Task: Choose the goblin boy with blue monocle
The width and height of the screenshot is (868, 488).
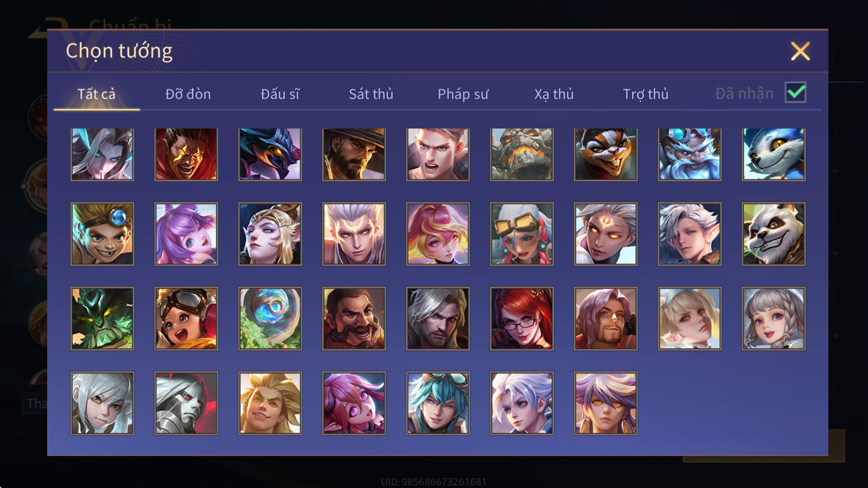Action: pyautogui.click(x=103, y=234)
